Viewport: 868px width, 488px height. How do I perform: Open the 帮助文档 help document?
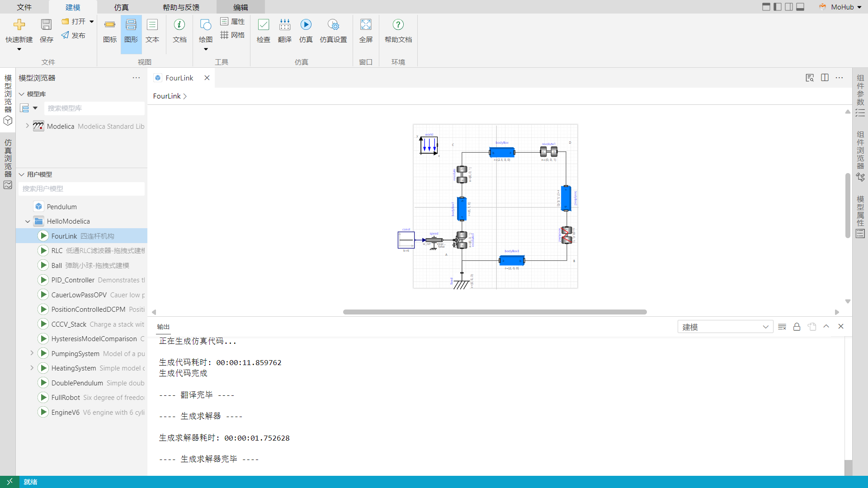pos(398,31)
